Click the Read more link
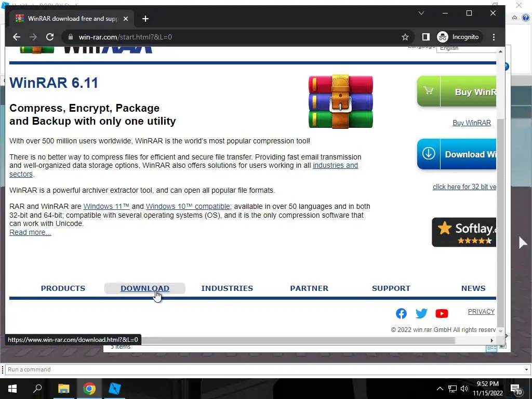Viewport: 532px width, 399px height. pyautogui.click(x=30, y=232)
